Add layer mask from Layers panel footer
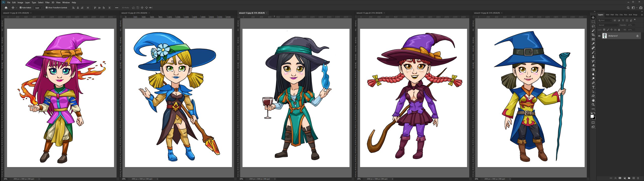This screenshot has height=181, width=644. point(620,178)
